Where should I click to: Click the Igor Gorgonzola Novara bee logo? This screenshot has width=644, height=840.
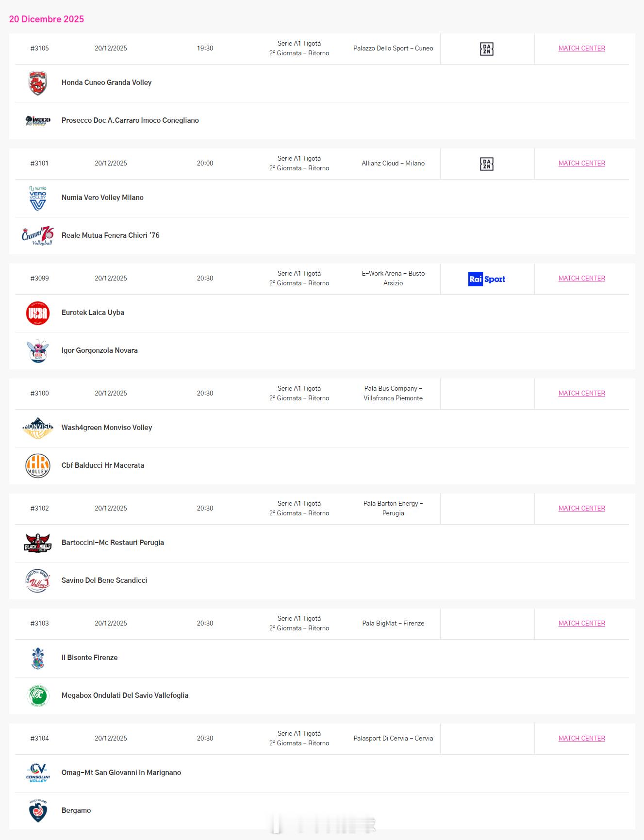38,350
